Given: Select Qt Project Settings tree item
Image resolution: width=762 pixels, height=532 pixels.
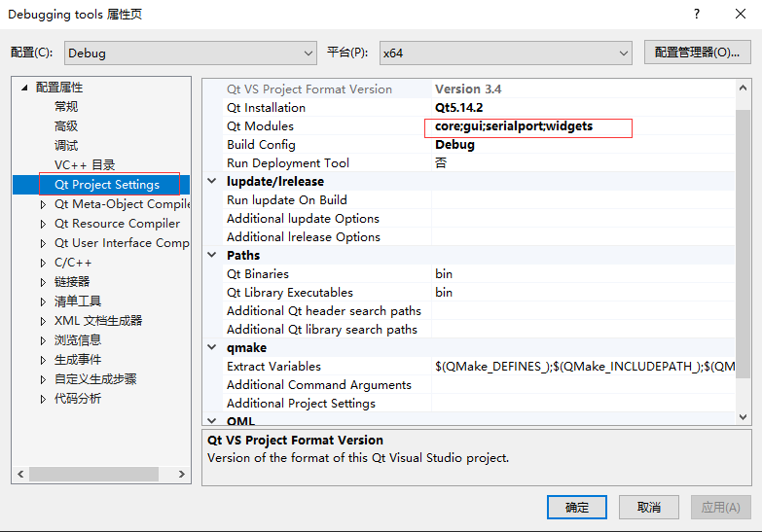Looking at the screenshot, I should pyautogui.click(x=107, y=185).
